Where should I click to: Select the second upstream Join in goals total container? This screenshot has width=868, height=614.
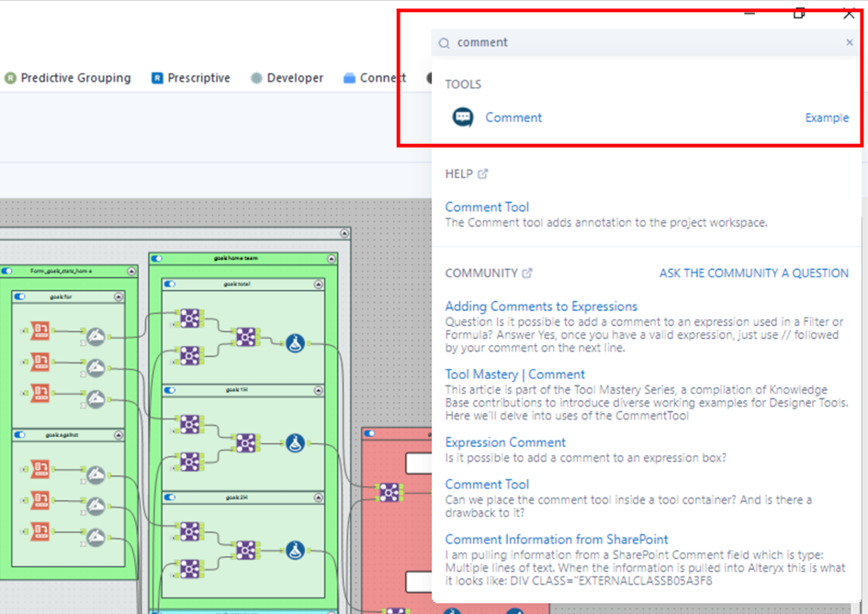[x=190, y=355]
